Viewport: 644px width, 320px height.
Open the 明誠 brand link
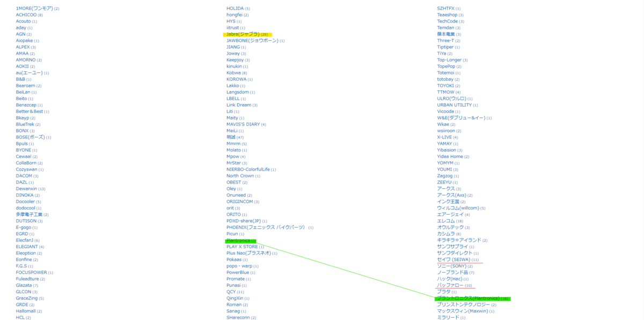[x=231, y=137]
